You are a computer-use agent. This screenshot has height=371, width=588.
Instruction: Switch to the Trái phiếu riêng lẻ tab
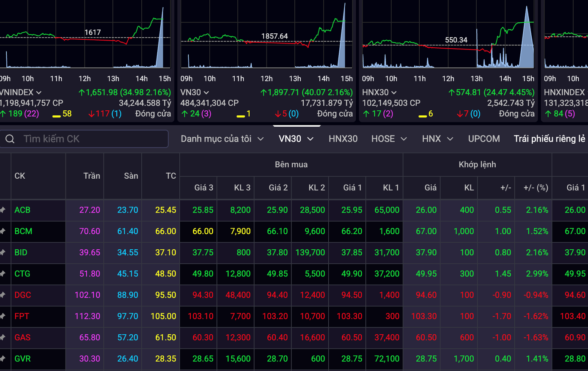pyautogui.click(x=549, y=139)
